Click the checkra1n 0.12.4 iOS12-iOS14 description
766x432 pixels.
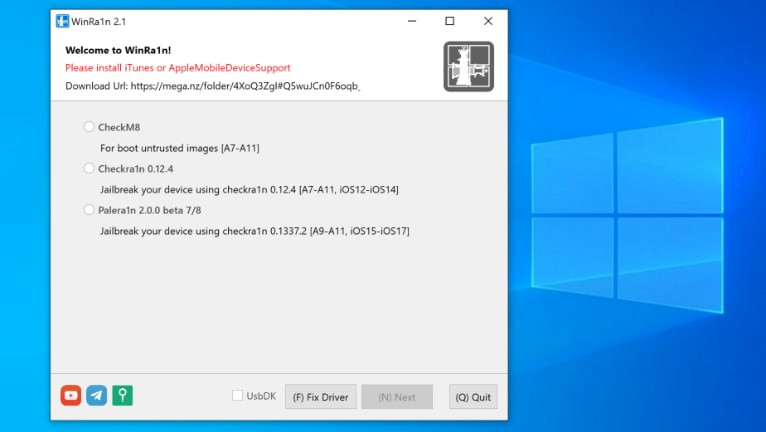(x=249, y=190)
